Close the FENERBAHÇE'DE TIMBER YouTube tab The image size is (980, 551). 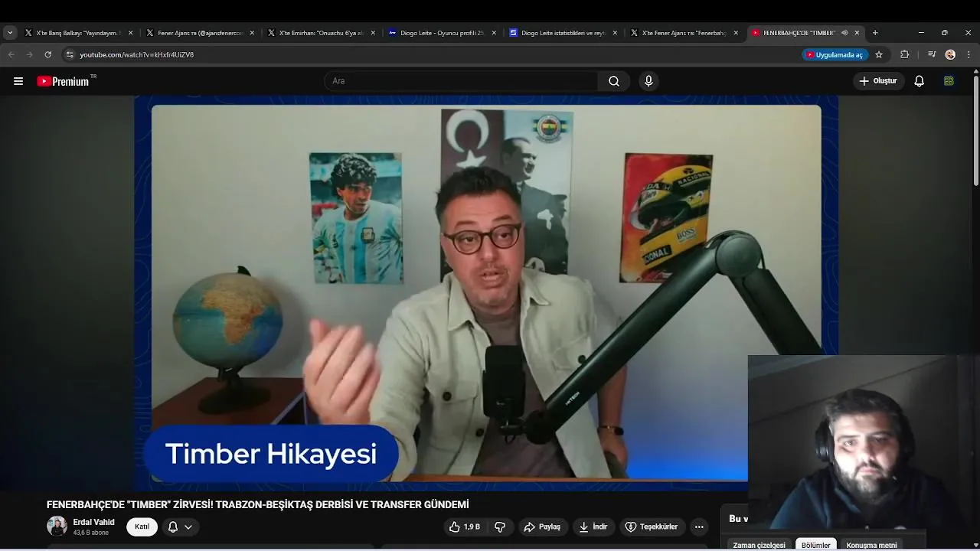[x=857, y=33]
